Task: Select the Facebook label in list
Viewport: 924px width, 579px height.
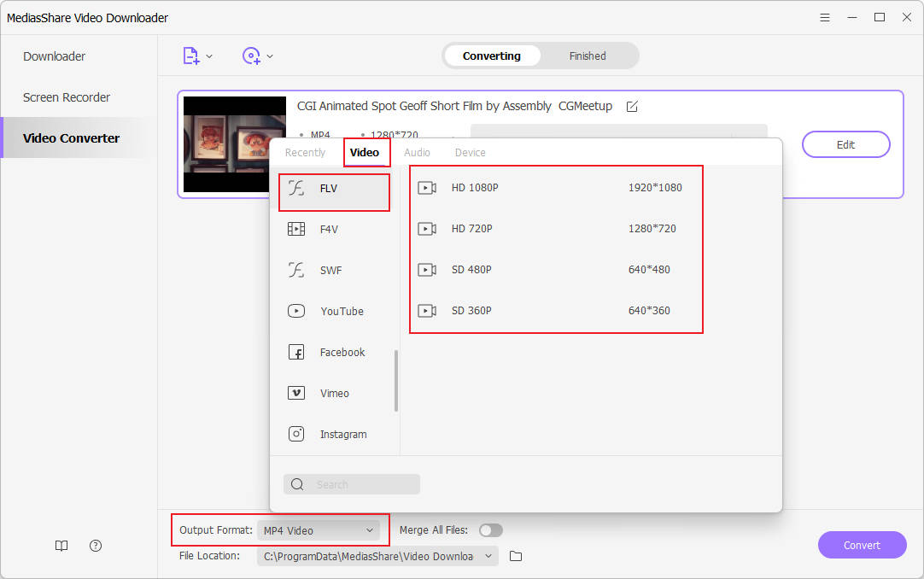Action: [x=342, y=352]
